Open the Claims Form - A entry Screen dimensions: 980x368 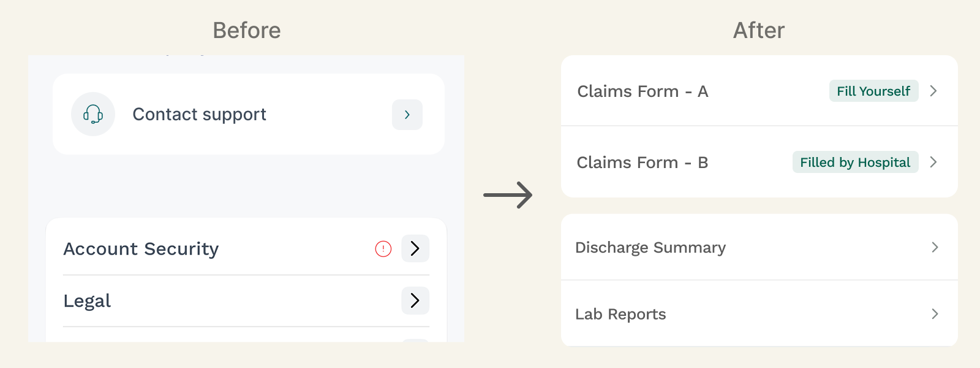759,91
